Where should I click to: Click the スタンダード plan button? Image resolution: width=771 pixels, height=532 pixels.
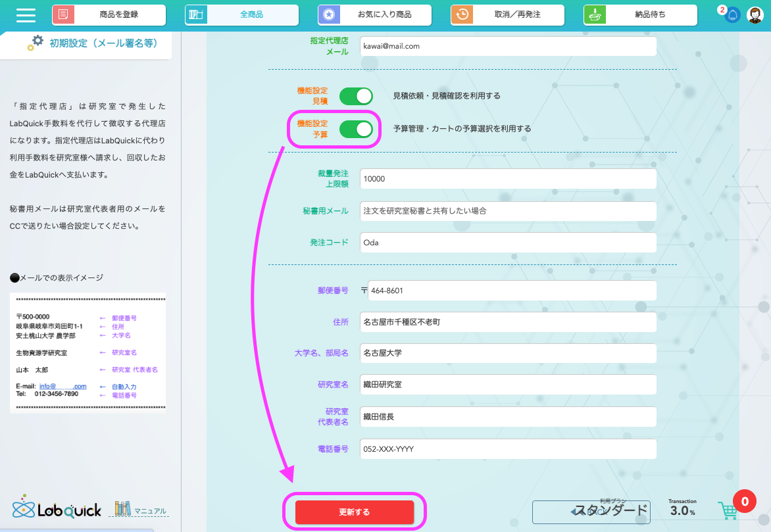[590, 511]
